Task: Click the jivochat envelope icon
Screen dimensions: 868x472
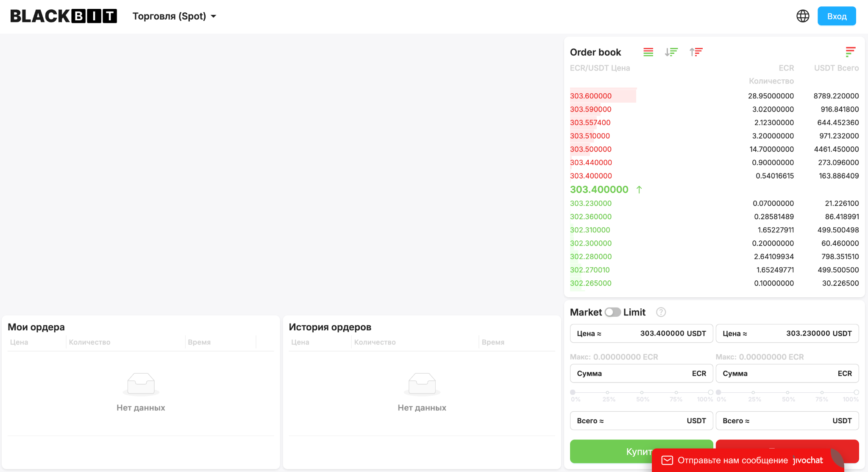Action: (x=667, y=460)
